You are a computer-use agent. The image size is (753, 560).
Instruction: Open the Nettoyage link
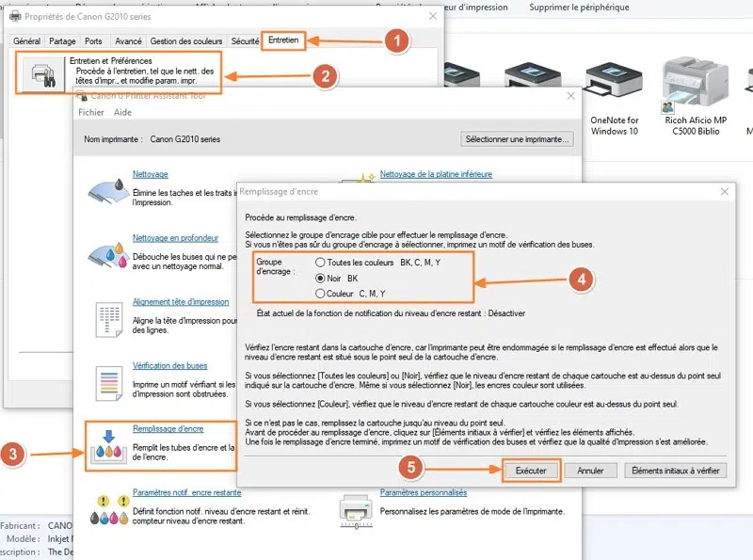pos(150,174)
